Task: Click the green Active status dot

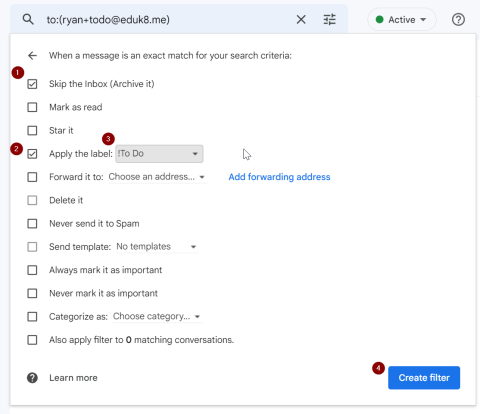Action: 379,20
